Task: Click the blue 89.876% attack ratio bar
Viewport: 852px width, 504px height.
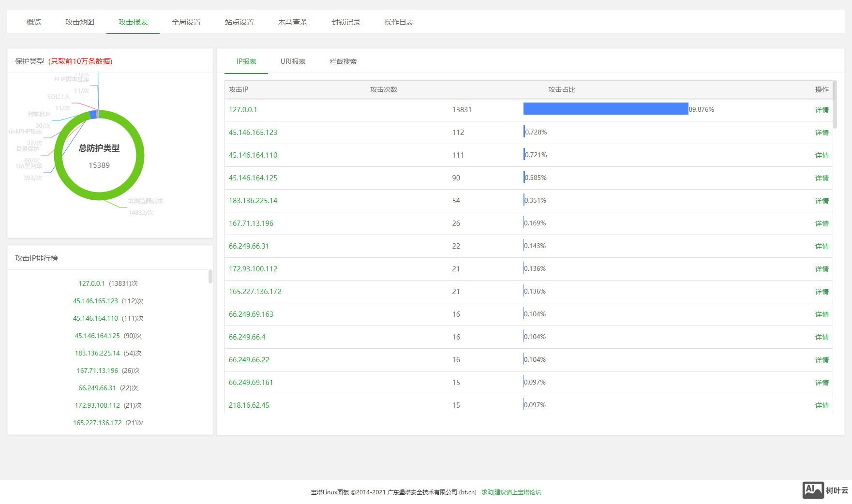Action: [605, 109]
